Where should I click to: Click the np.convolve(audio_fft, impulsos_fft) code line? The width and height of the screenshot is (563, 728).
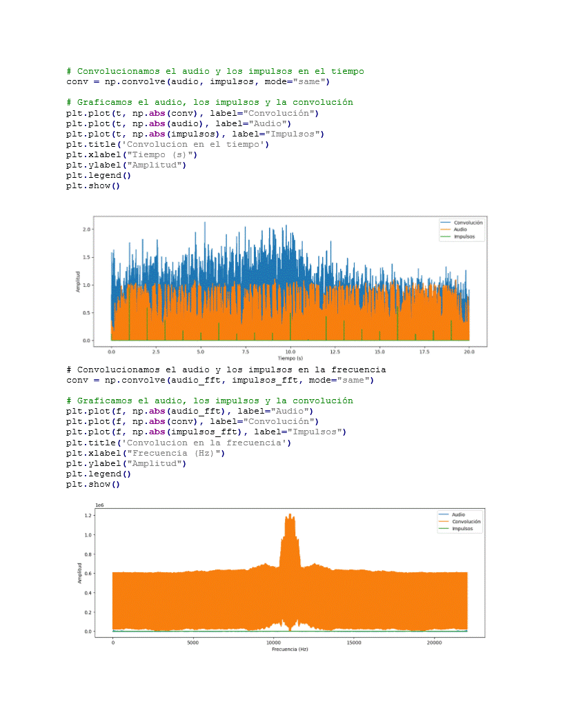(219, 380)
